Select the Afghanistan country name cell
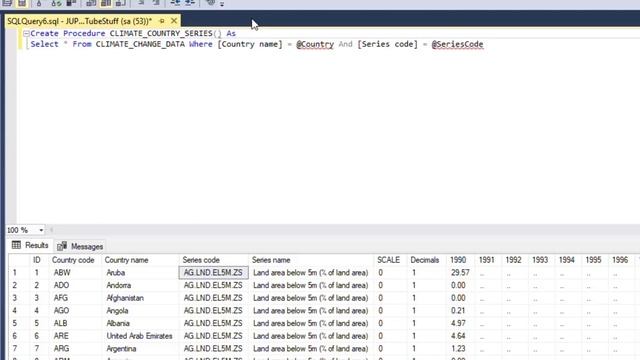The width and height of the screenshot is (640, 360). click(x=140, y=298)
